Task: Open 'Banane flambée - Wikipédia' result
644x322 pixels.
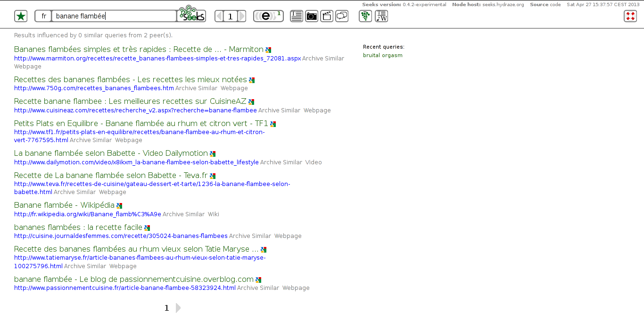Action: [64, 205]
